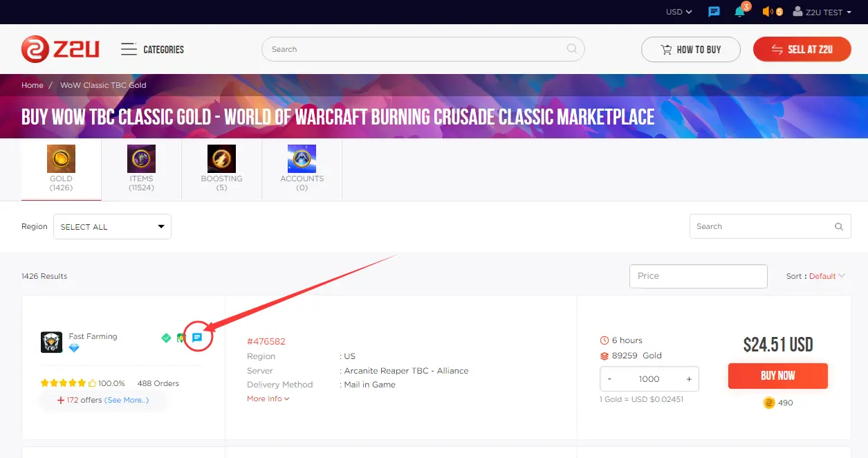This screenshot has width=868, height=458.
Task: Open announcements via the orange speaker icon
Action: [x=767, y=12]
